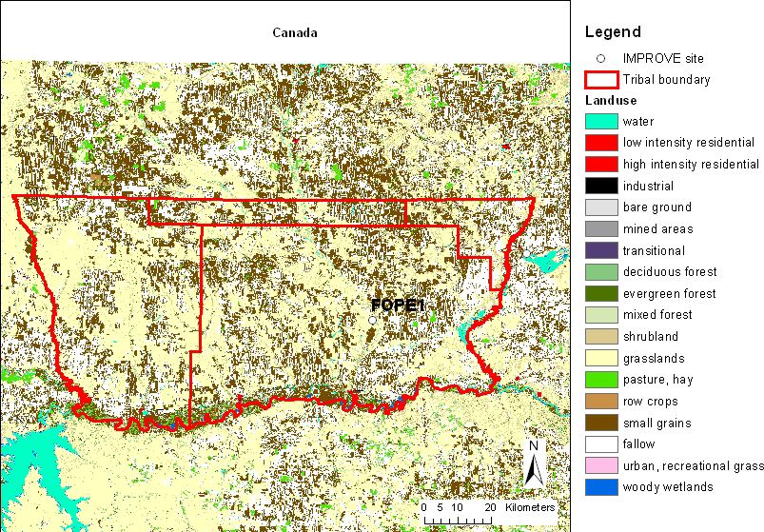Select the woody wetlands blue swatch

coord(601,487)
